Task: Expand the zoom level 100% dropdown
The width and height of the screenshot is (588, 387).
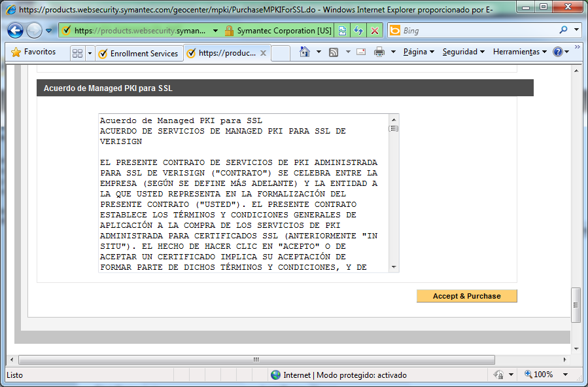Action: (568, 375)
